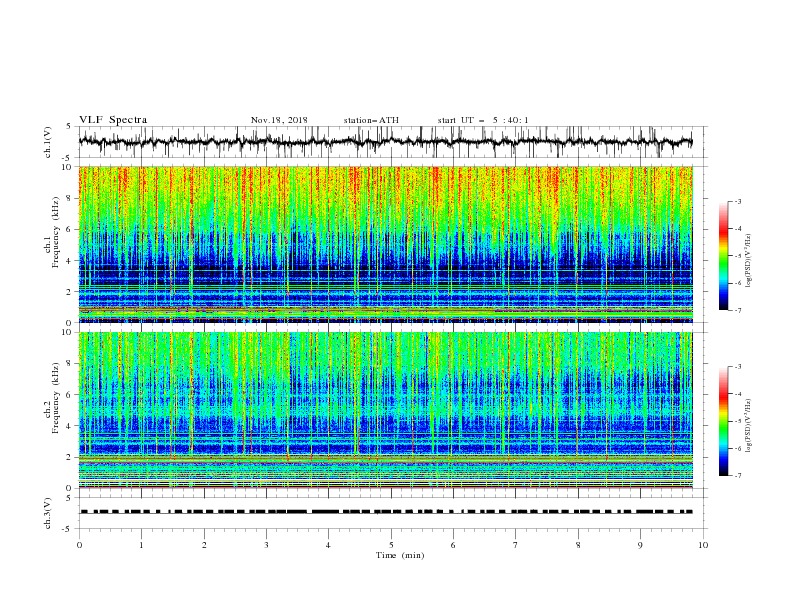Click the "8" kHz tick on ch.1 axis
Screen dimensions: 792x612
click(x=71, y=198)
